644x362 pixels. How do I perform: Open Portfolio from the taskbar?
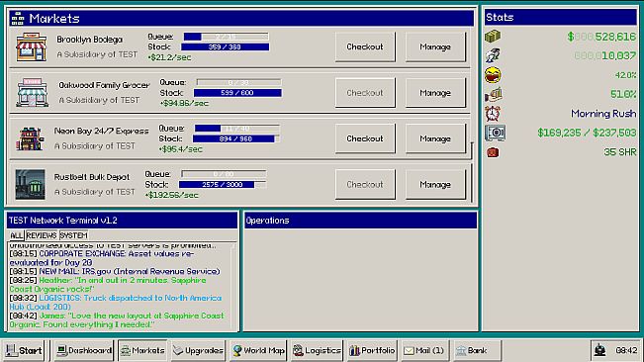[x=372, y=350]
